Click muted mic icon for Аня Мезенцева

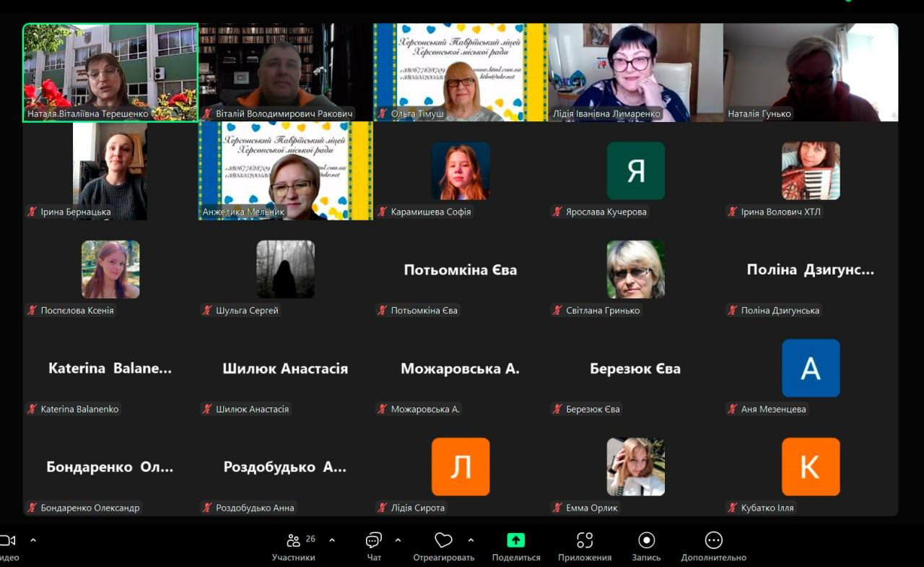click(733, 409)
